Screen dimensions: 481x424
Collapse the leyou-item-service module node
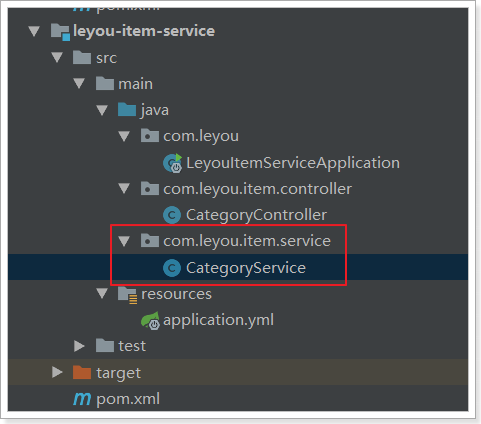tap(34, 31)
